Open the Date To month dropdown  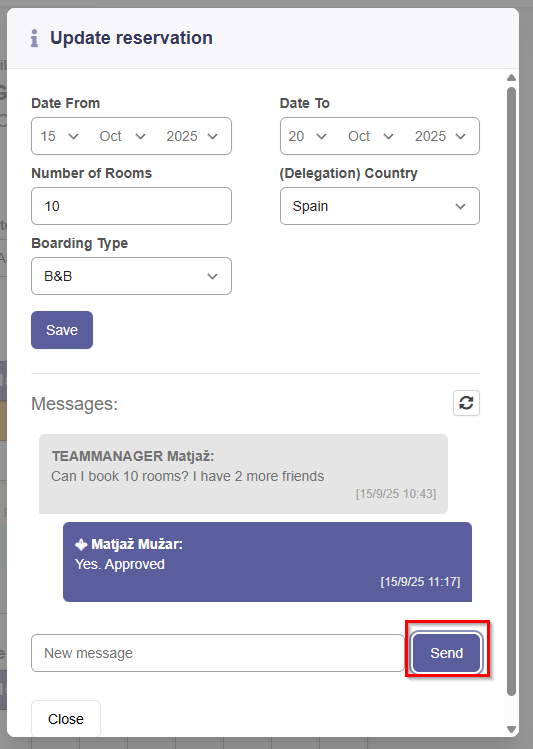pyautogui.click(x=371, y=136)
